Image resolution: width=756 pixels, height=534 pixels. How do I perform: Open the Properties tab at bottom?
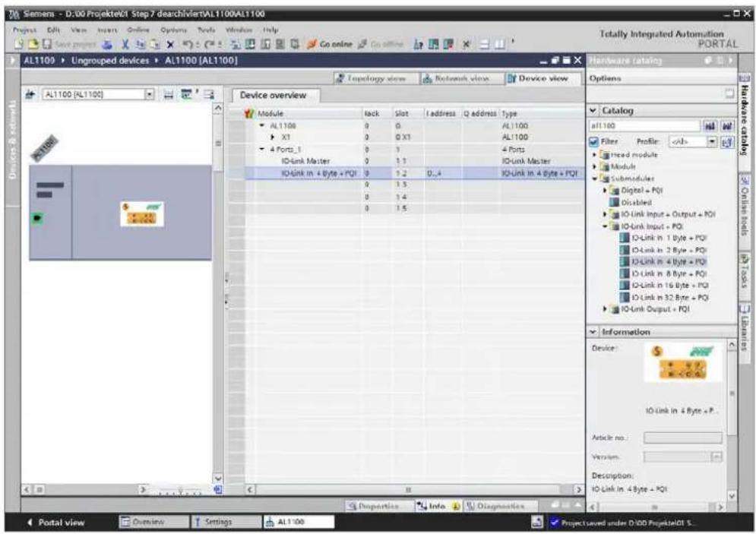click(378, 507)
